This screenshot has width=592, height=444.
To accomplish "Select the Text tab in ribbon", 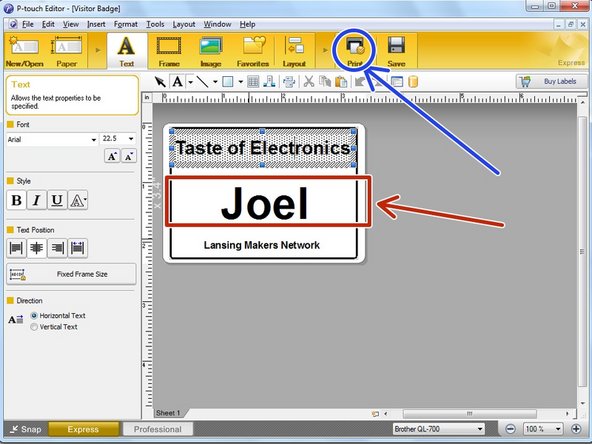I will (x=126, y=51).
